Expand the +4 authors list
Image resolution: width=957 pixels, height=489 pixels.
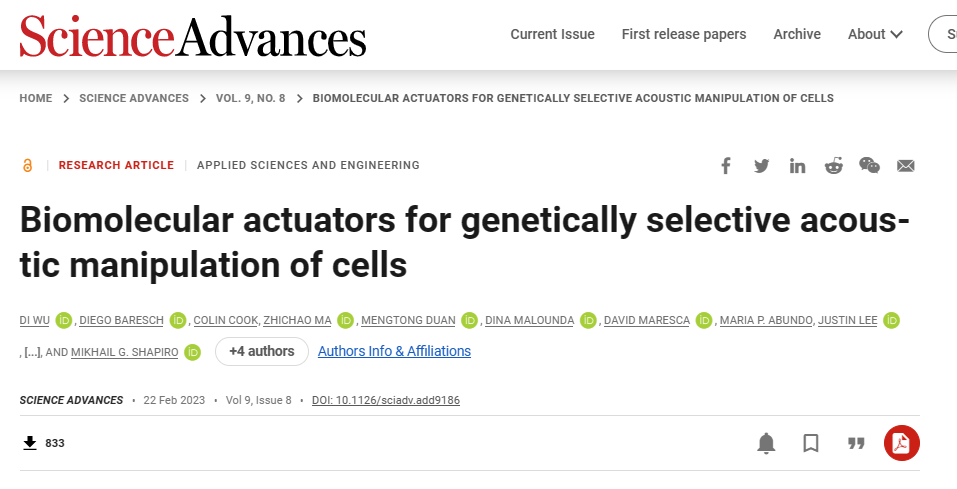pos(262,351)
